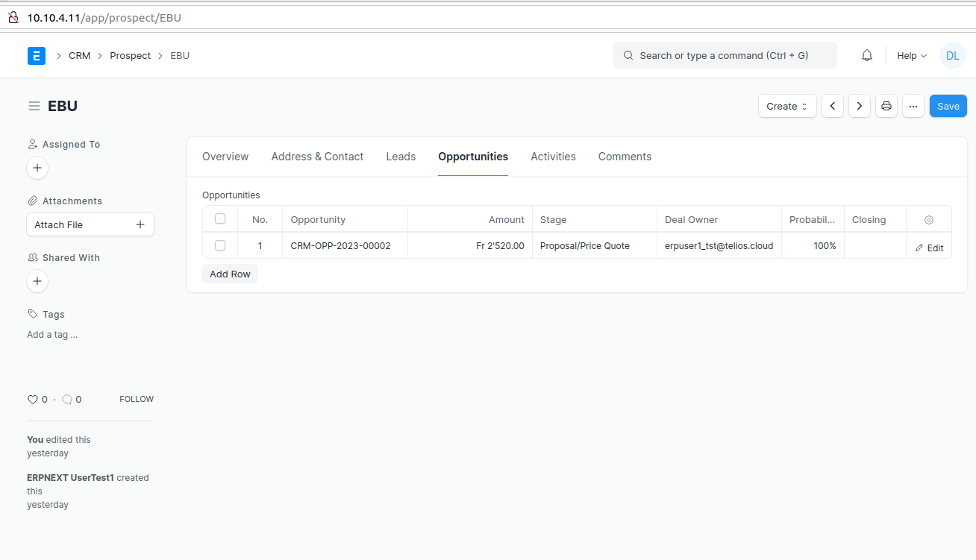Check the checkbox for row 1
Viewport: 976px width, 560px height.
(x=220, y=245)
